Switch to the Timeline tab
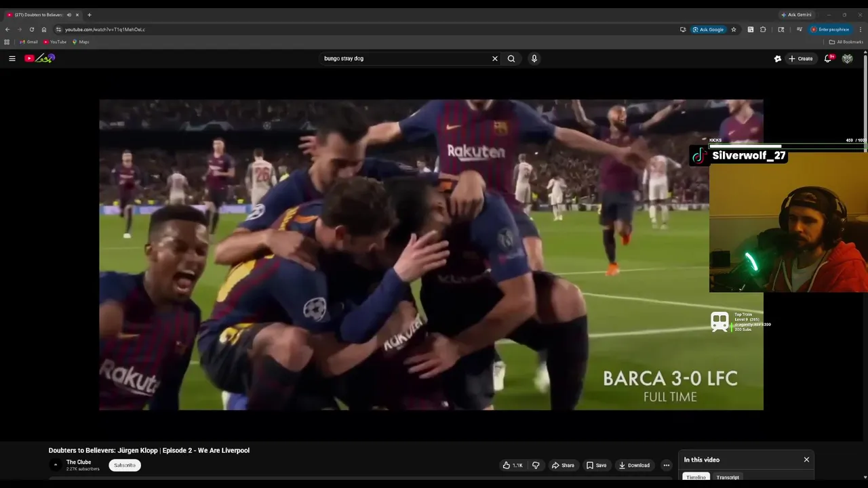Viewport: 868px width, 488px height. [x=696, y=477]
